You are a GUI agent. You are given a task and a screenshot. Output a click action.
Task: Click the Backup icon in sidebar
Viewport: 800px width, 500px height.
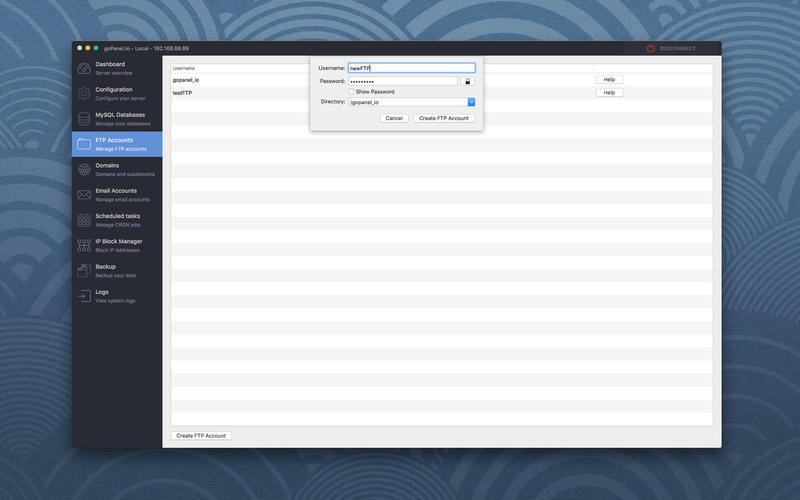tap(84, 270)
